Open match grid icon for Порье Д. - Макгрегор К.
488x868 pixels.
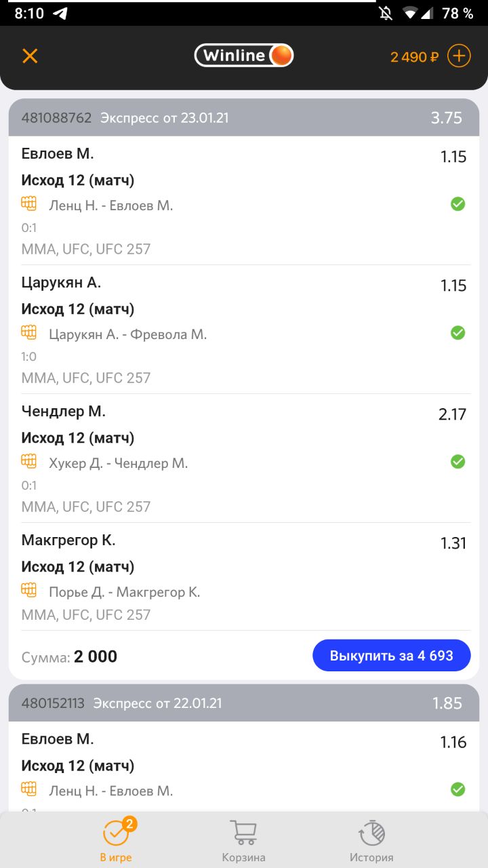coord(28,590)
